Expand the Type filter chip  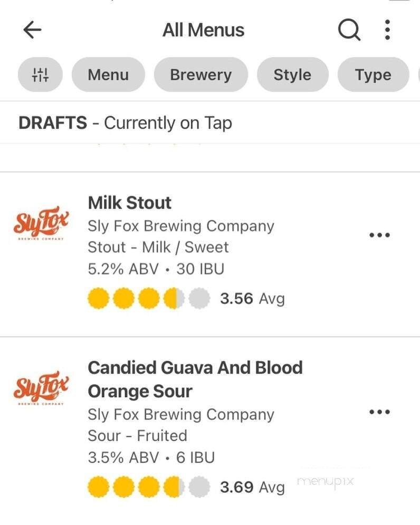(x=373, y=75)
